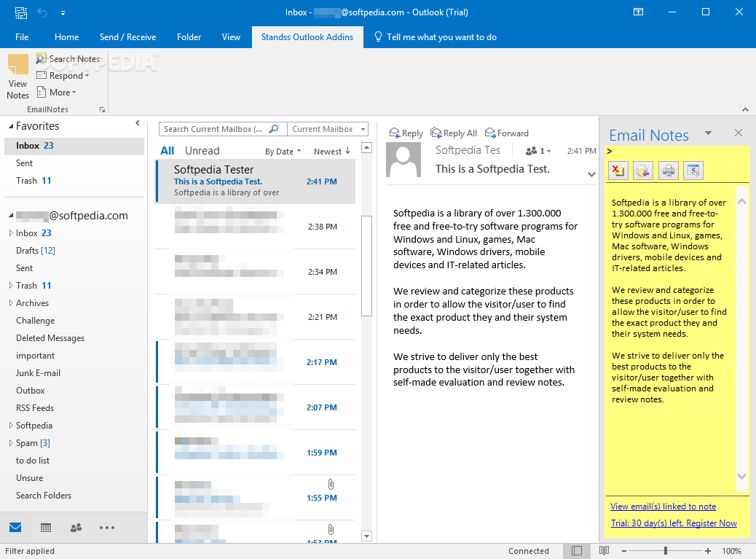Switch to the Home tab
Viewport: 756px width, 559px height.
66,37
